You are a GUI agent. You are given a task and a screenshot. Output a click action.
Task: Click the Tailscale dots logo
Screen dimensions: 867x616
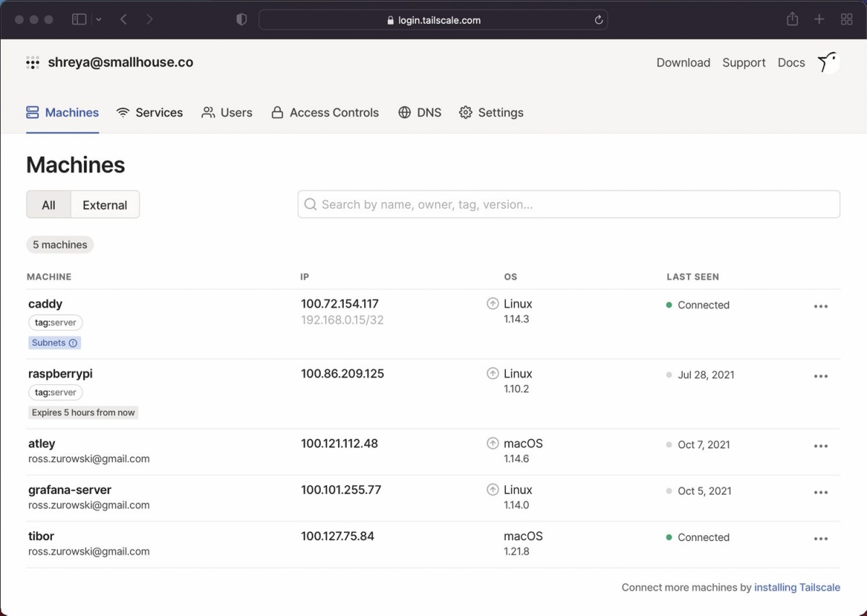point(33,63)
